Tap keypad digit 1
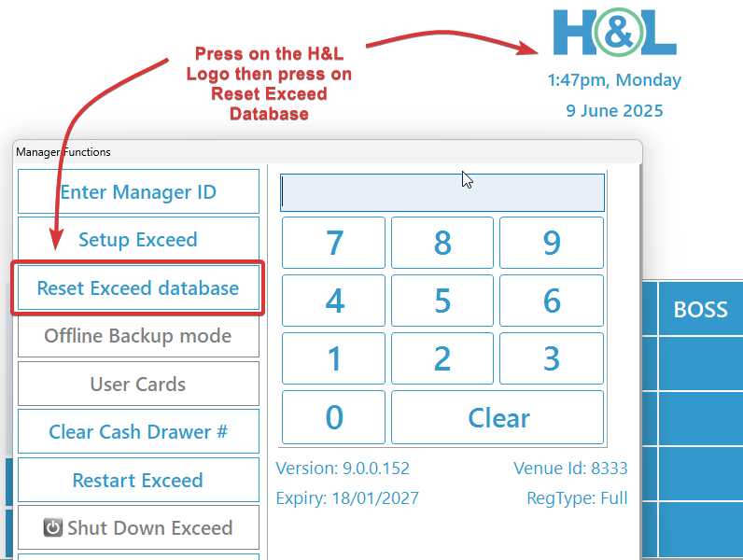The image size is (743, 560). [333, 358]
